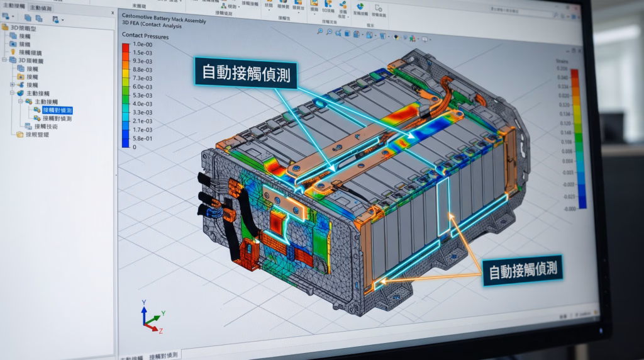
Task: Open dropdown arrow beside the monitor display icon
Action: point(430,40)
